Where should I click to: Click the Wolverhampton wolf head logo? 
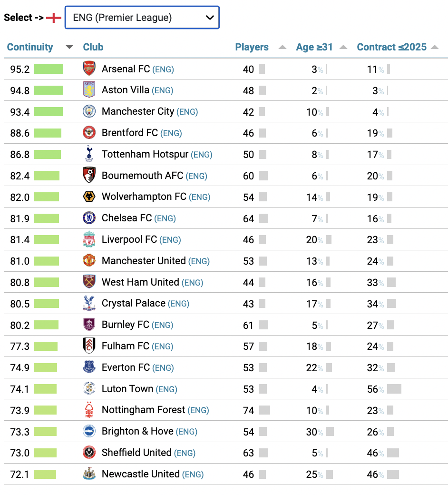click(x=89, y=197)
